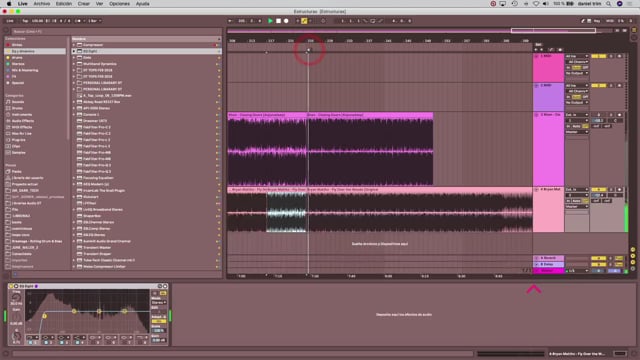Image resolution: width=640 pixels, height=360 pixels.
Task: Click the EQ Eight Freq knob
Action: click(16, 298)
